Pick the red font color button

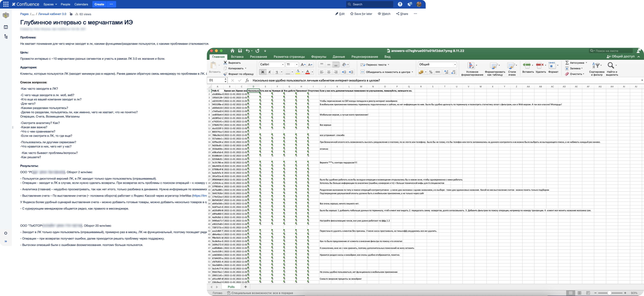click(308, 72)
